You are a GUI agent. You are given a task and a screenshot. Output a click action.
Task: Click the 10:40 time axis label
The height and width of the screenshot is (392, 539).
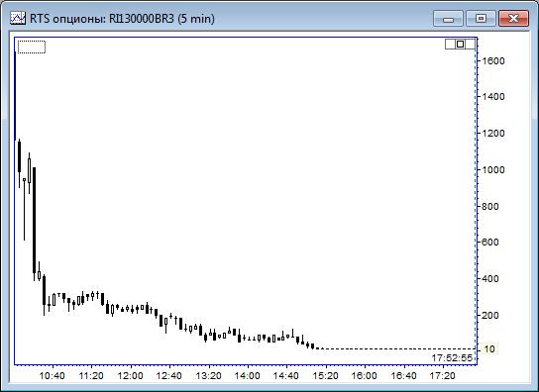[52, 375]
